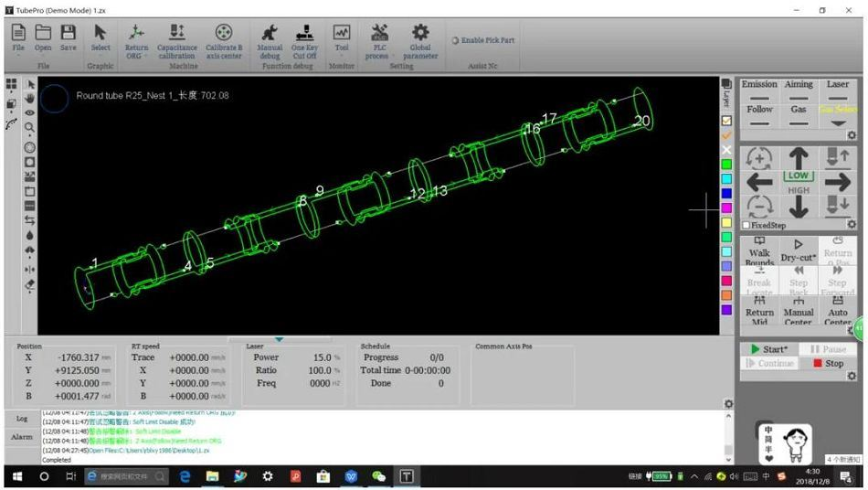
Task: Click the curve path sidebar icon
Action: click(x=11, y=124)
